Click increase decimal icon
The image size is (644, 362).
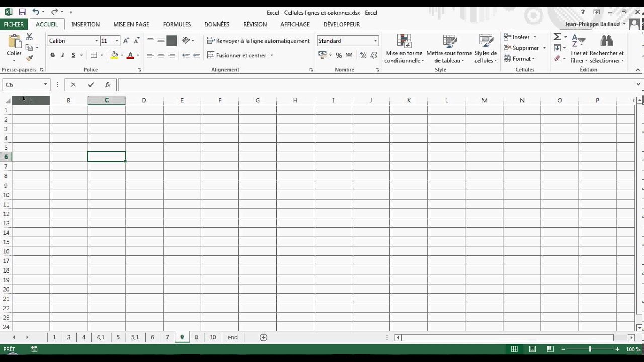point(363,55)
